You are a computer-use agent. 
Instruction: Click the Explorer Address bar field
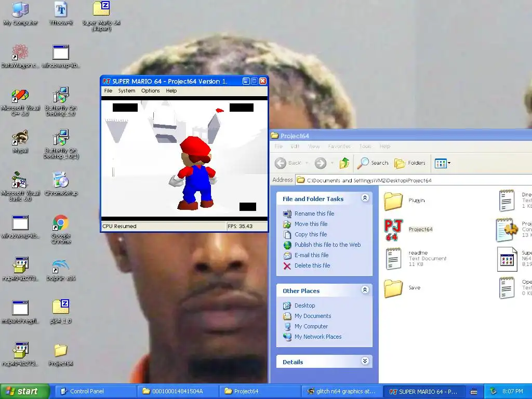click(x=414, y=180)
